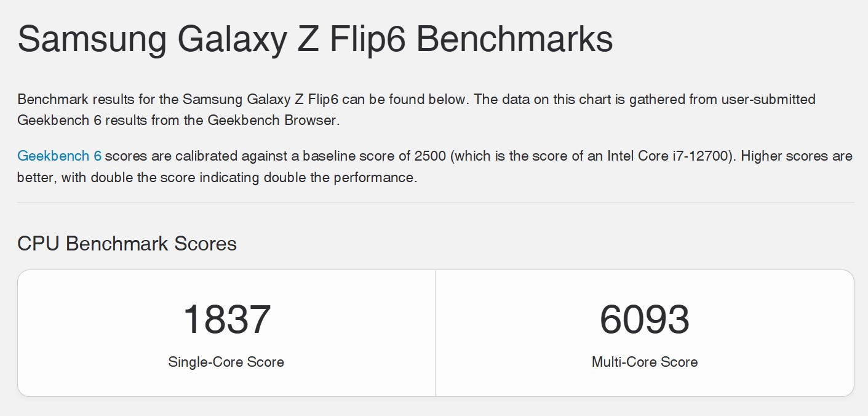Select the CPU Benchmark Scores heading

[x=127, y=244]
